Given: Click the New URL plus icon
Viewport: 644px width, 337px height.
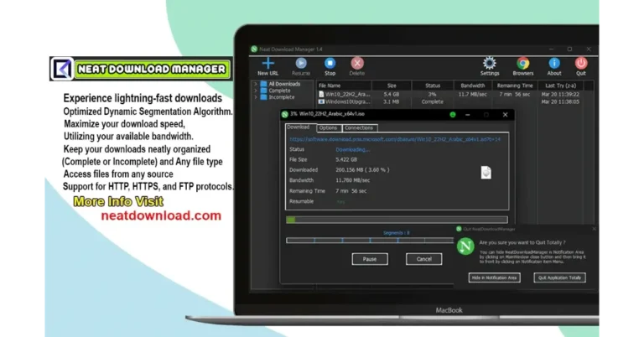Looking at the screenshot, I should [268, 64].
